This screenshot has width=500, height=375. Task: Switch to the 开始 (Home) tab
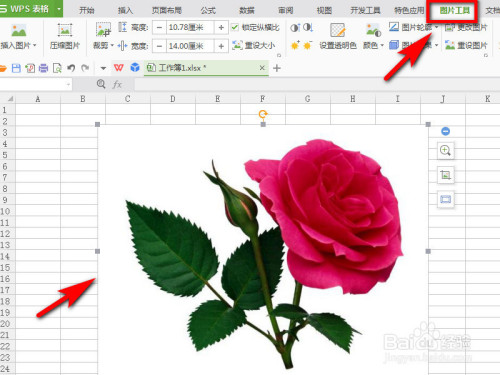click(87, 10)
